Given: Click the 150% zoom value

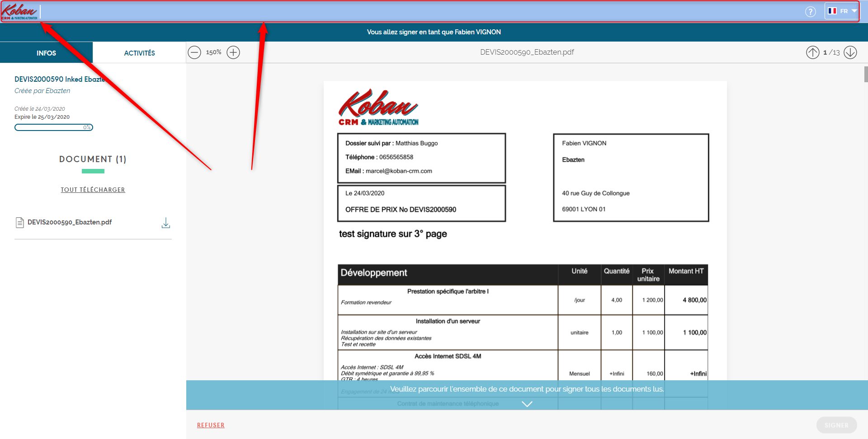Looking at the screenshot, I should click(x=214, y=52).
